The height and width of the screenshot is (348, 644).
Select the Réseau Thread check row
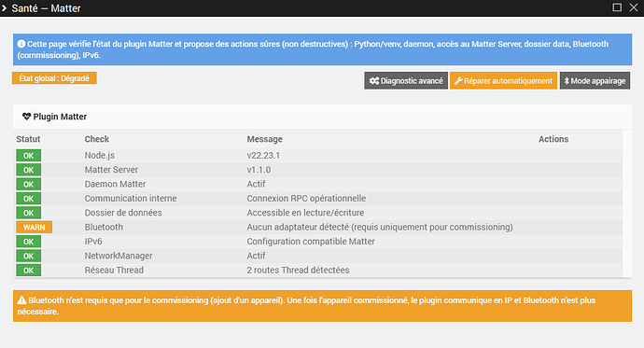(318, 270)
